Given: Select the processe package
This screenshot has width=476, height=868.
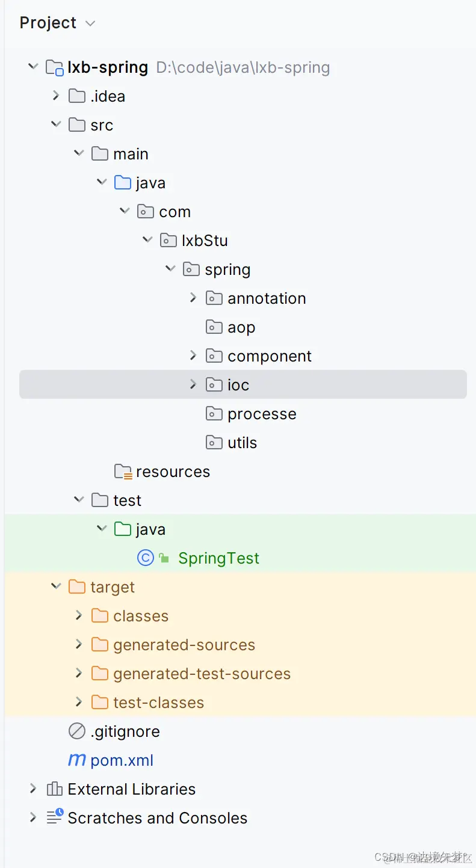Looking at the screenshot, I should click(x=262, y=414).
